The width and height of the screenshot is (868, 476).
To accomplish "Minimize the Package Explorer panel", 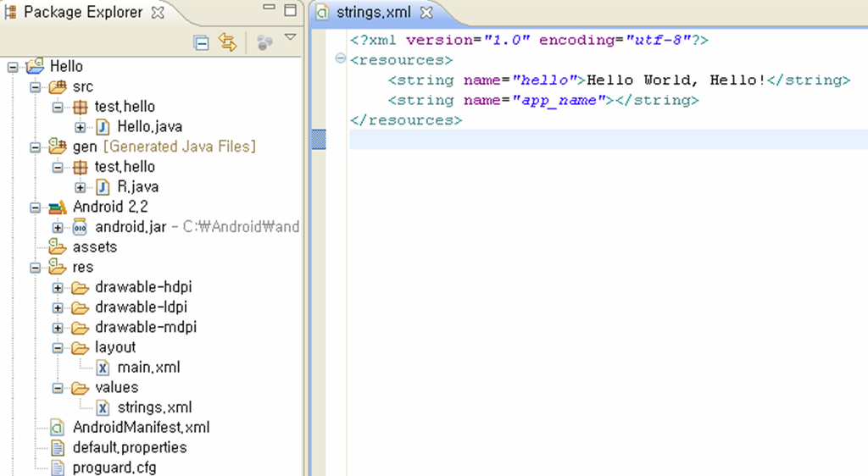I will pyautogui.click(x=269, y=10).
